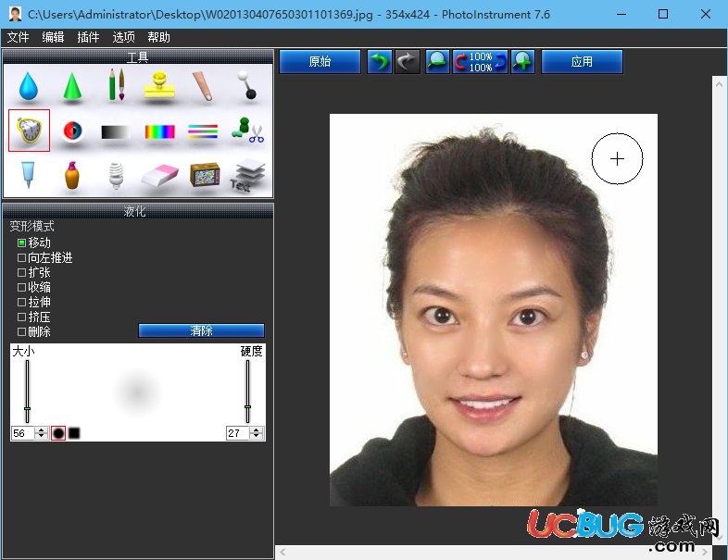Enable the 拉伸 deformation mode
Screen dimensions: 728x560
[21, 302]
